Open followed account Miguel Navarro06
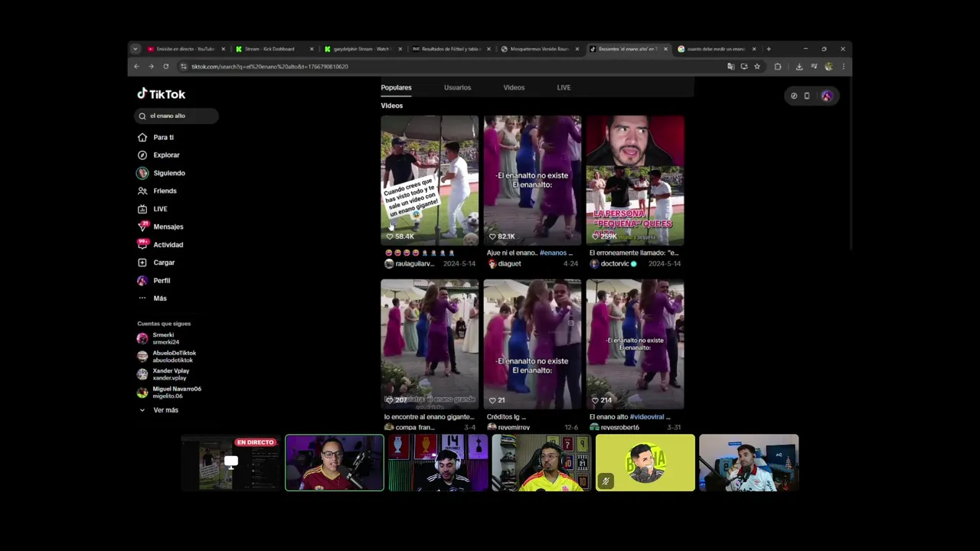The width and height of the screenshot is (980, 551). tap(176, 392)
